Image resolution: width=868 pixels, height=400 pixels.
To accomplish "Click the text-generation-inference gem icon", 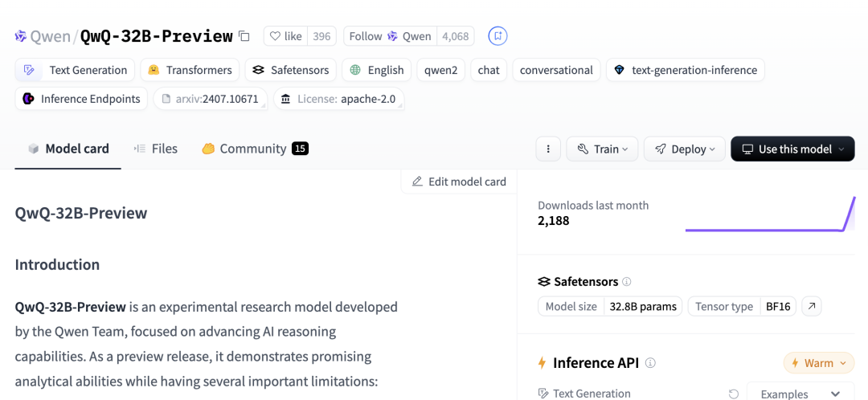I will tap(619, 70).
